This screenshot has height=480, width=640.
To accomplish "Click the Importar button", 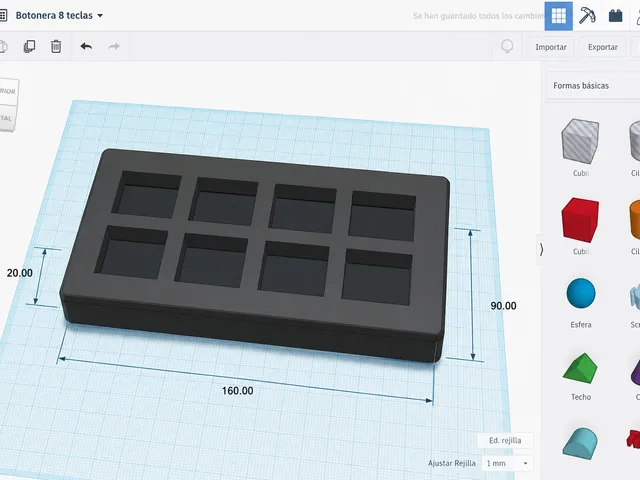I will click(551, 47).
